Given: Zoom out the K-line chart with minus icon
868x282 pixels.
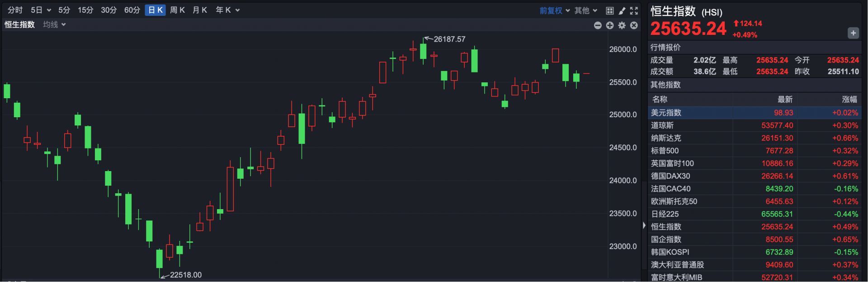Looking at the screenshot, I should (x=598, y=25).
